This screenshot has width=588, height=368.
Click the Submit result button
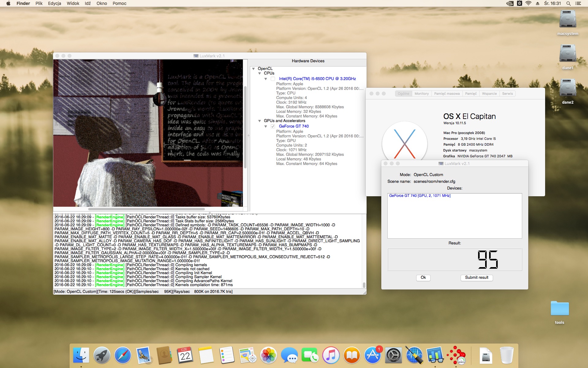477,278
